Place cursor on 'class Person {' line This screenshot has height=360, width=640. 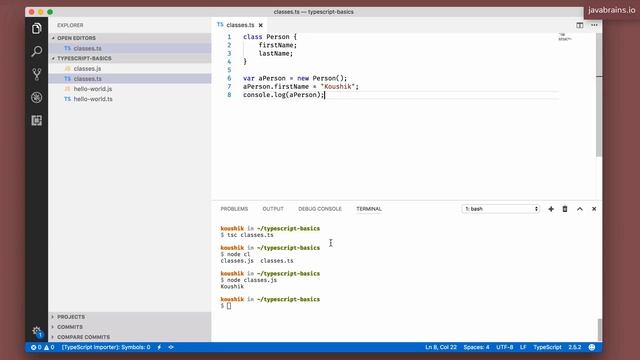click(270, 37)
